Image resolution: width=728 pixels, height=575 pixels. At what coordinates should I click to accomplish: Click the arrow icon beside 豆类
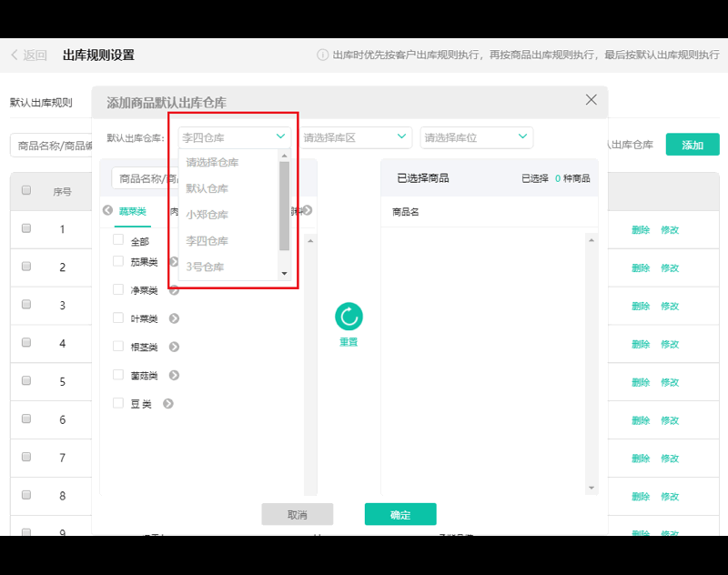tap(167, 402)
